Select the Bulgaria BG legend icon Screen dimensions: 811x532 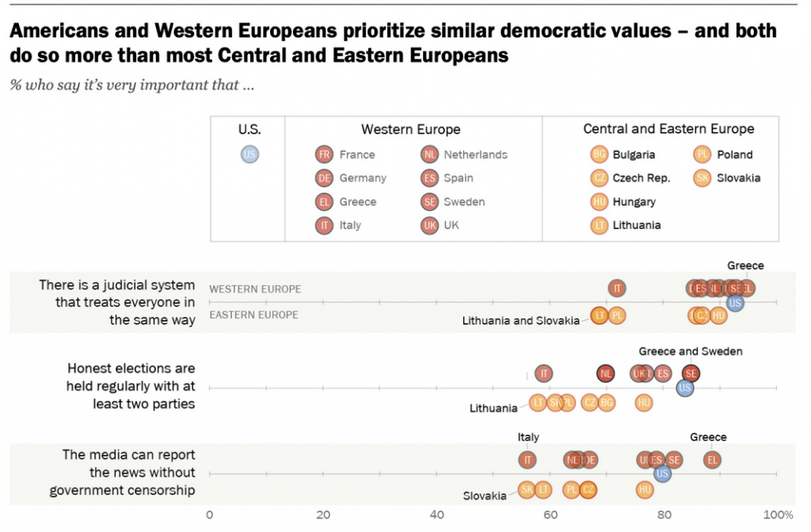(600, 154)
